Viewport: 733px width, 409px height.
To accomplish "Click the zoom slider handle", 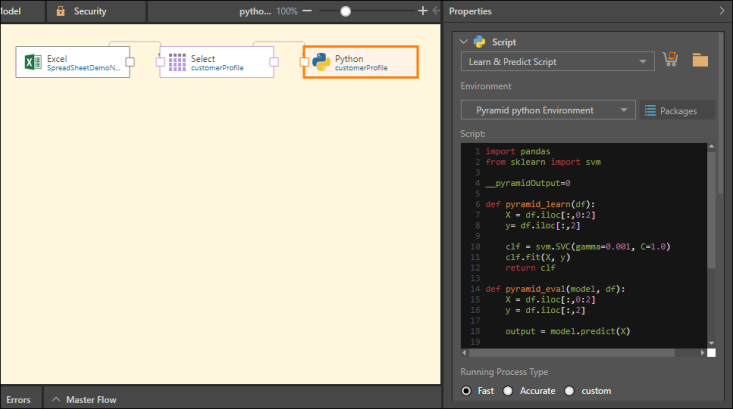I will point(346,11).
